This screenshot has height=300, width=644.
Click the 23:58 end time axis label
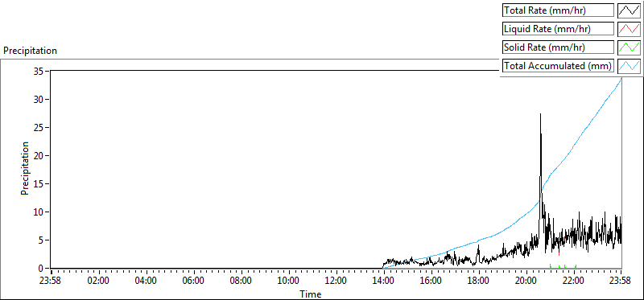(x=621, y=282)
